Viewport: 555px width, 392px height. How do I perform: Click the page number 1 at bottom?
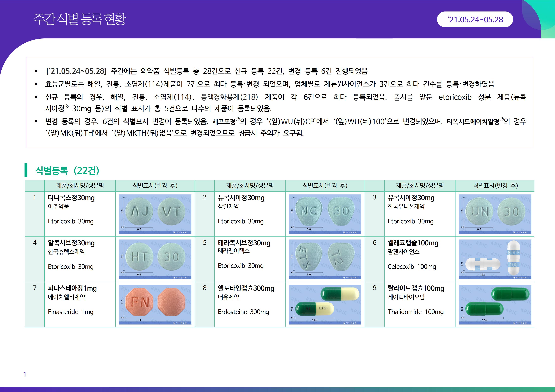point(25,374)
